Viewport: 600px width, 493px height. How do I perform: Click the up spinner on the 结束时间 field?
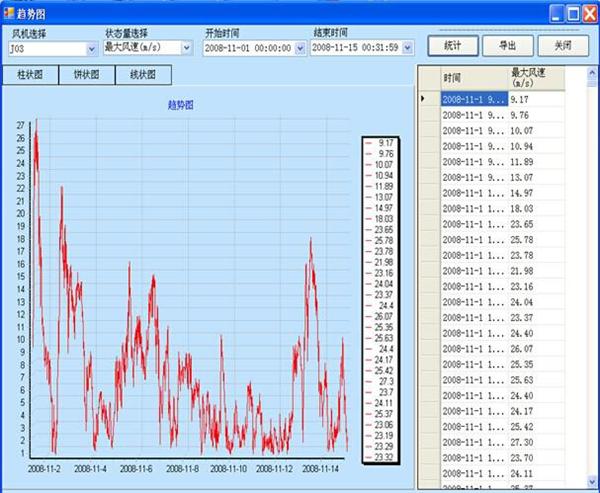(x=405, y=43)
